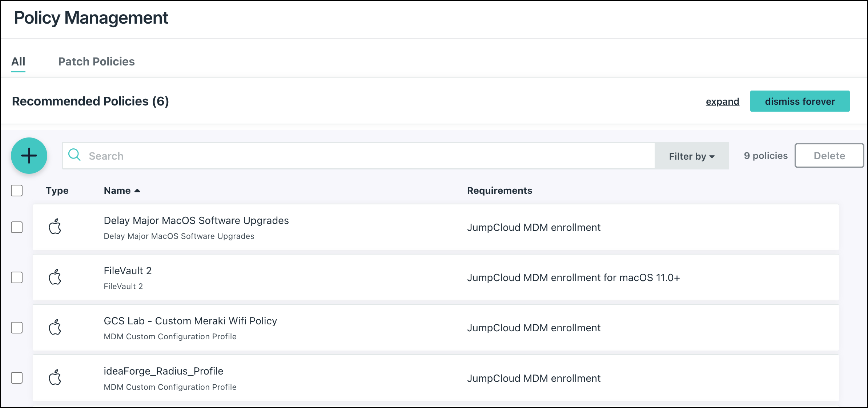The height and width of the screenshot is (408, 868).
Task: Click Apple icon for Delay Major MacOS Software Upgrades
Action: pyautogui.click(x=55, y=227)
